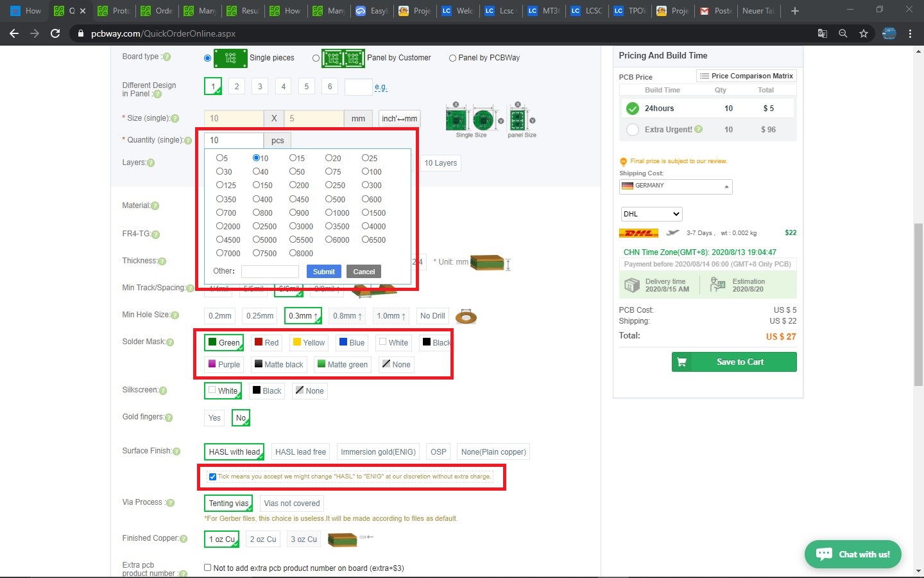Click the drill hole ring illustration
This screenshot has width=924, height=578.
click(466, 317)
